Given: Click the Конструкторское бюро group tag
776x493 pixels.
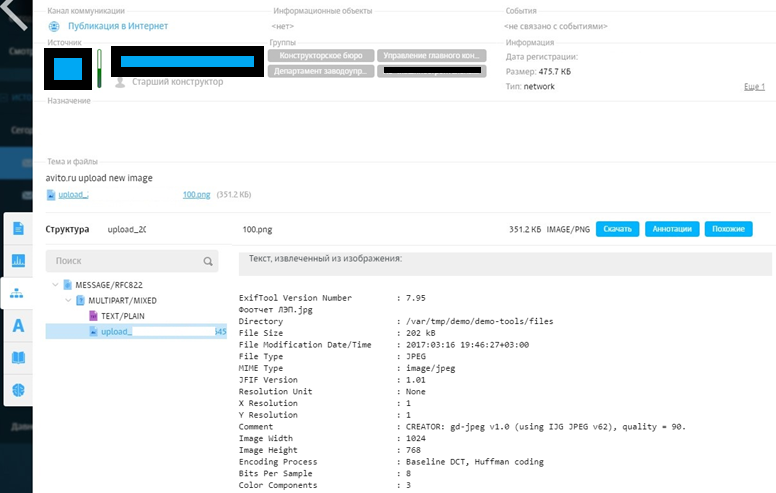Looking at the screenshot, I should pyautogui.click(x=321, y=55).
